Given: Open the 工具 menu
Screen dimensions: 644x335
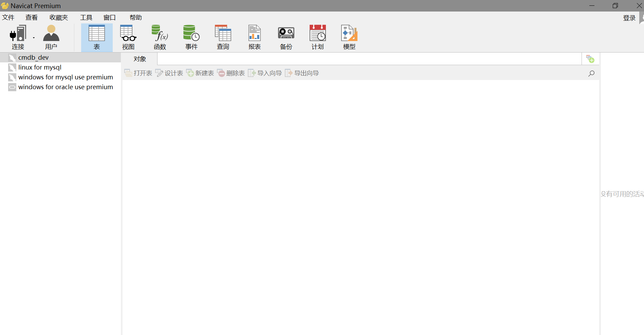Looking at the screenshot, I should pyautogui.click(x=86, y=18).
